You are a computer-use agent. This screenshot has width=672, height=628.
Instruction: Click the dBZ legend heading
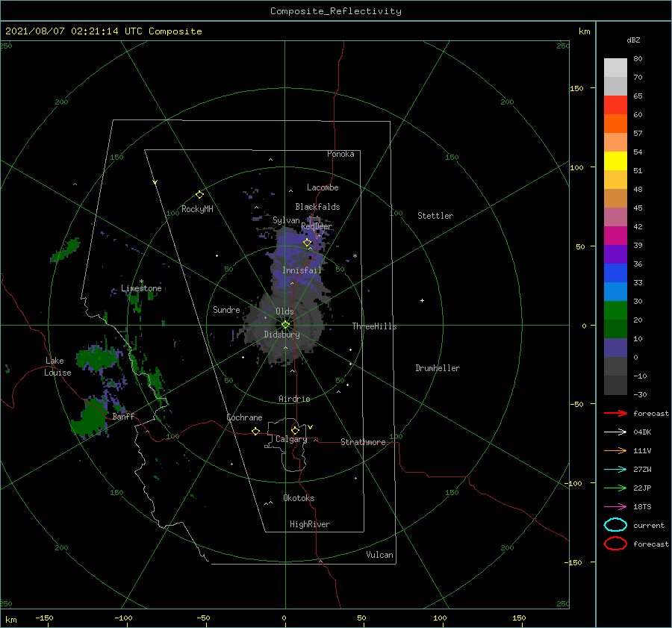[633, 40]
